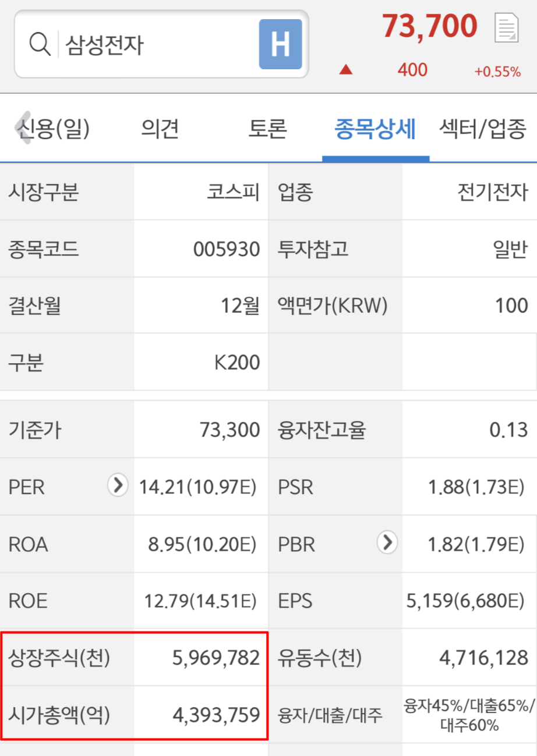Expand PER details chevron
This screenshot has height=756, width=537.
(x=118, y=485)
